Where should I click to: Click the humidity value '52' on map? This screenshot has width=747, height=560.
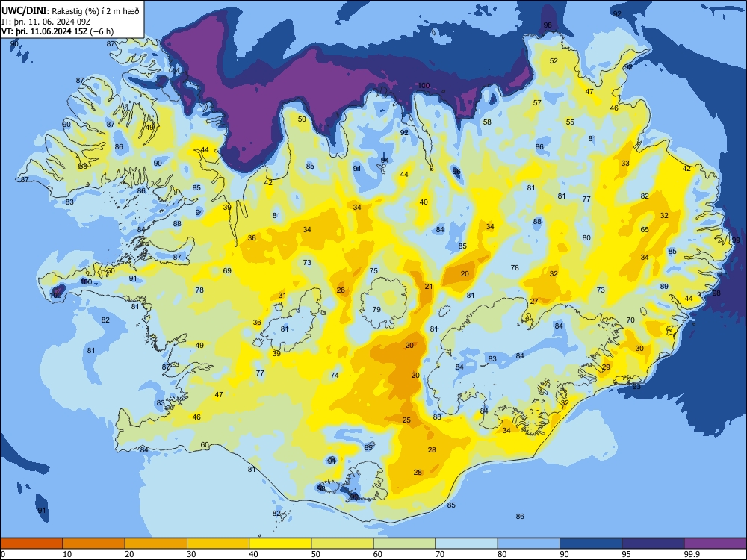point(554,61)
